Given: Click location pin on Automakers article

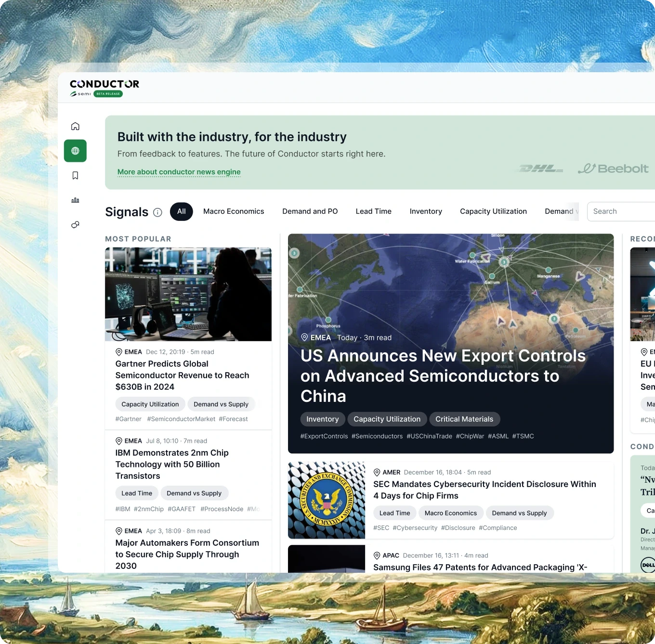Looking at the screenshot, I should click(119, 531).
